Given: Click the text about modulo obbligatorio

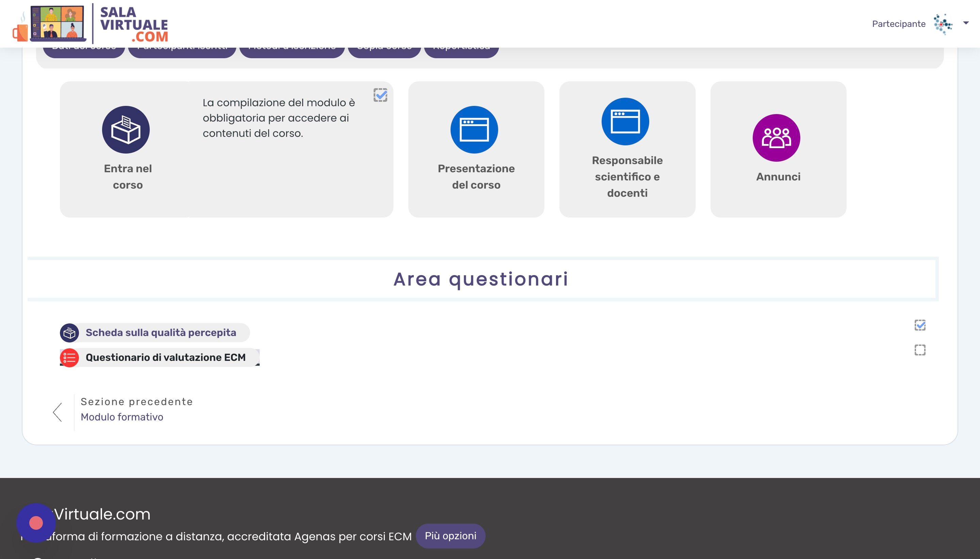Looking at the screenshot, I should 279,118.
